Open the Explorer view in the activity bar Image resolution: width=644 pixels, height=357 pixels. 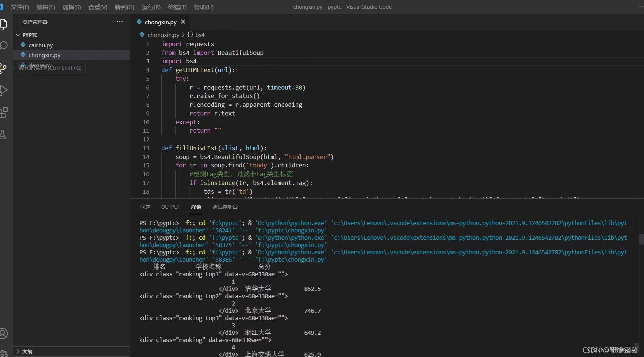click(4, 24)
